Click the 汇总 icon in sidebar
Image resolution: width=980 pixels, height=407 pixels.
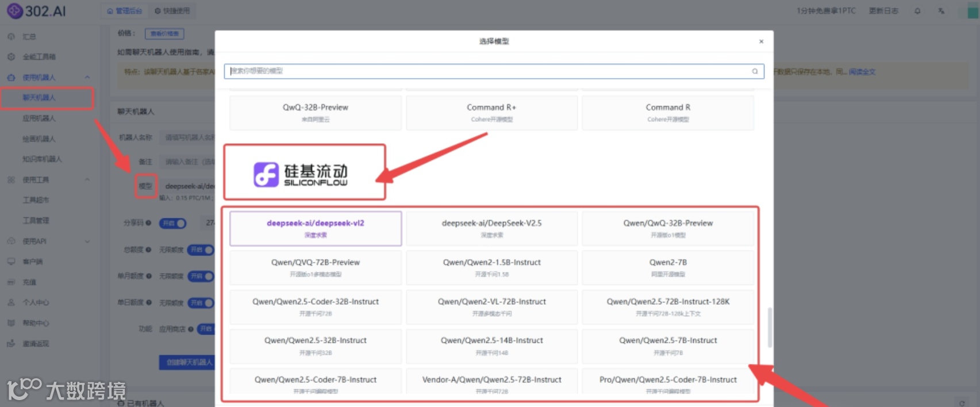point(11,36)
